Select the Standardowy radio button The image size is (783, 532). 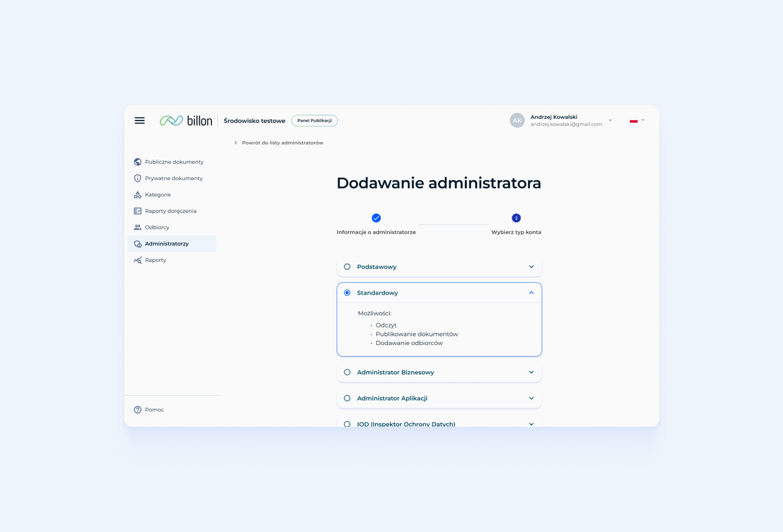click(347, 293)
